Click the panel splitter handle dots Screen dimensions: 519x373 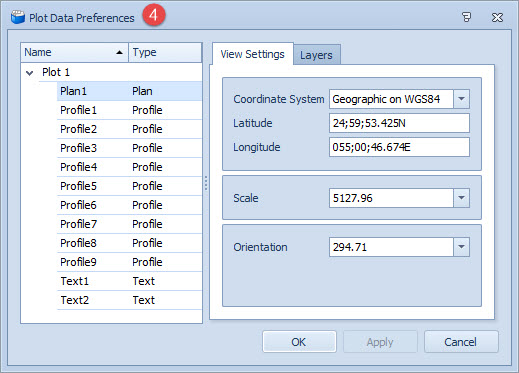pos(206,183)
